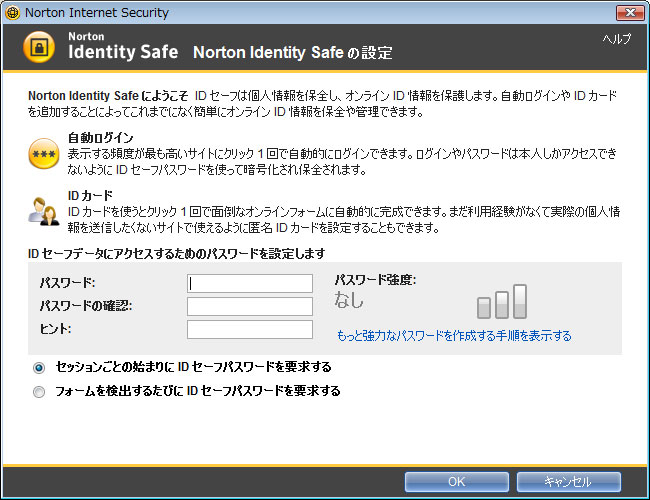This screenshot has width=650, height=500.
Task: Click the 自動ログイン heading text
Action: pos(101,138)
